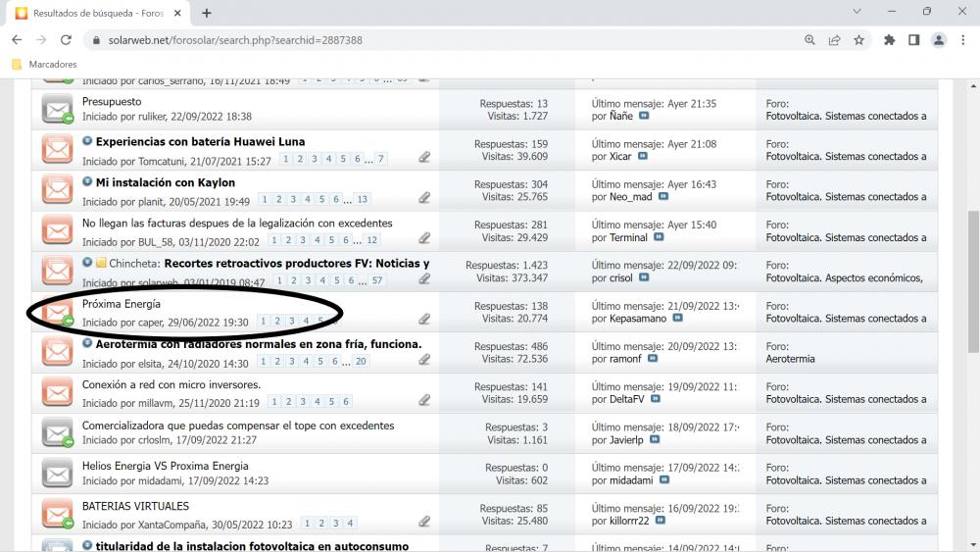Open the extensions puzzle icon
This screenshot has width=980, height=552.
click(x=889, y=40)
